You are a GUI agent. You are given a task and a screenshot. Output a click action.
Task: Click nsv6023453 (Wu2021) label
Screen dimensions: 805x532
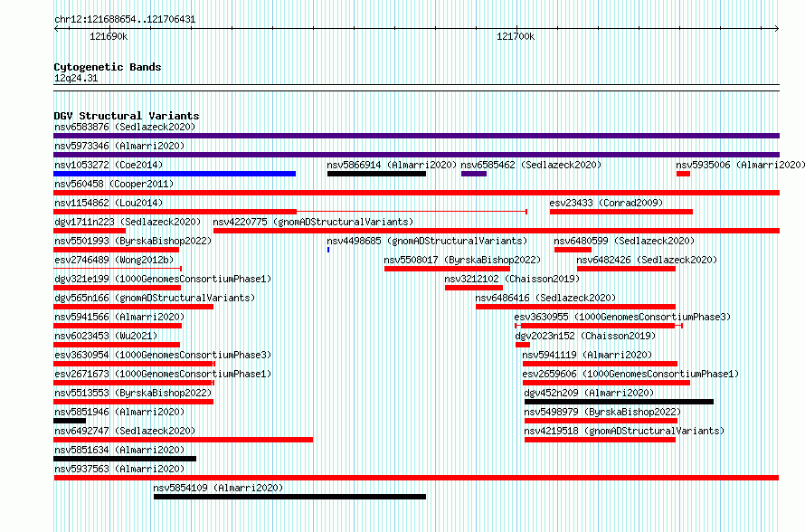point(106,336)
